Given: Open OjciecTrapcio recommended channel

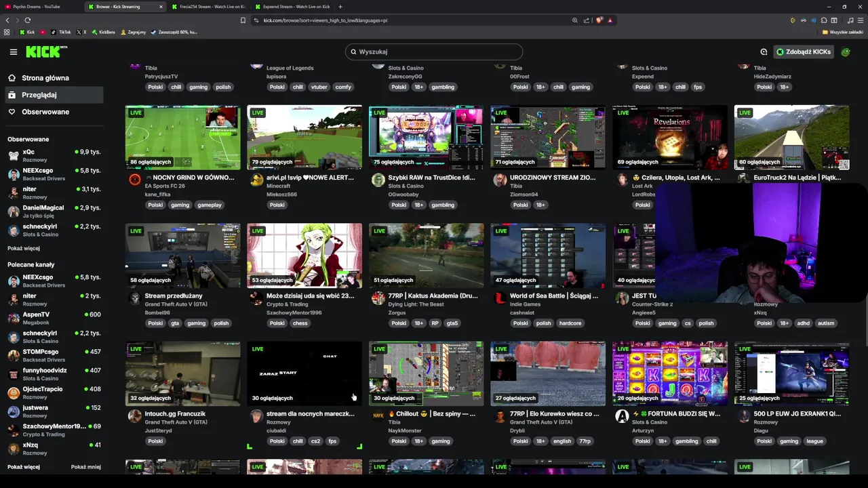Looking at the screenshot, I should click(54, 392).
